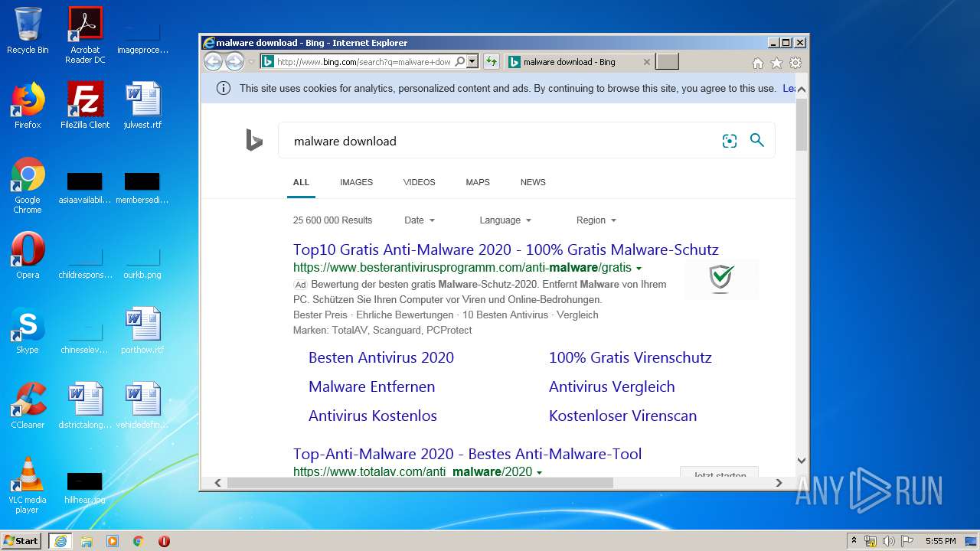This screenshot has width=980, height=551.
Task: Expand the besterantivirusprogramm URL dropdown arrow
Action: click(639, 269)
